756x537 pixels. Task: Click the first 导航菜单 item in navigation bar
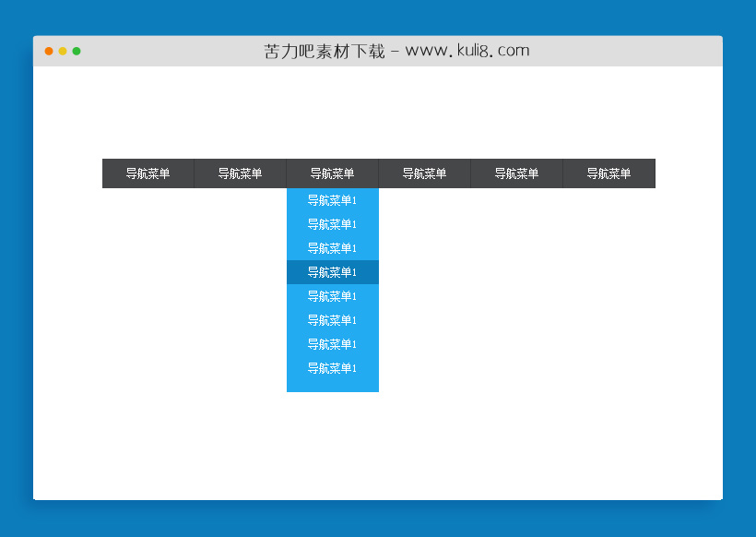point(148,173)
